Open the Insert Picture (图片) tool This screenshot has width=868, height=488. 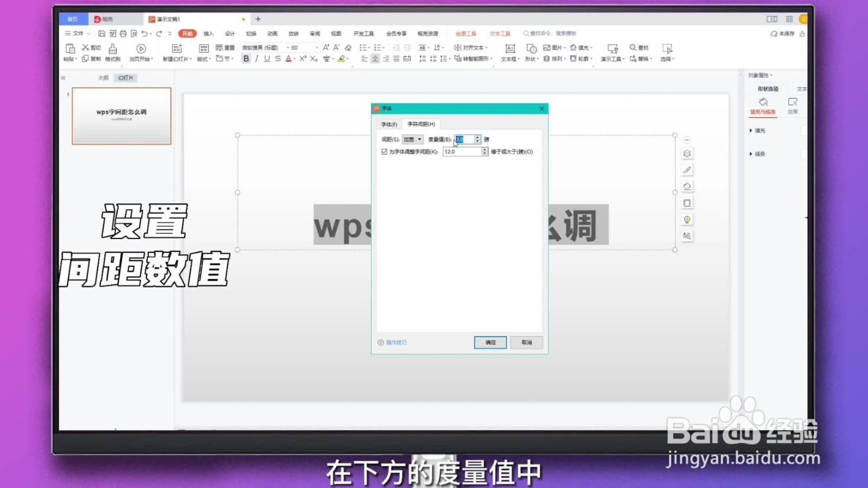pos(551,47)
